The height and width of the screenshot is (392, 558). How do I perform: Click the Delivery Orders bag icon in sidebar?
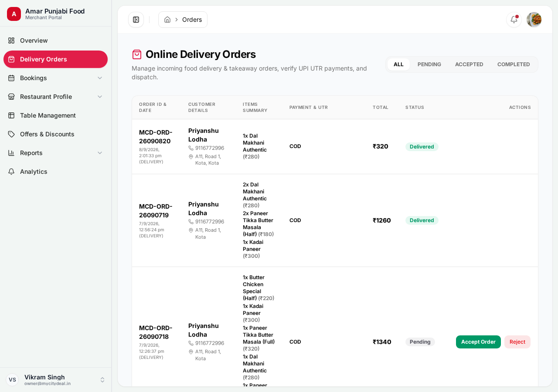11,59
